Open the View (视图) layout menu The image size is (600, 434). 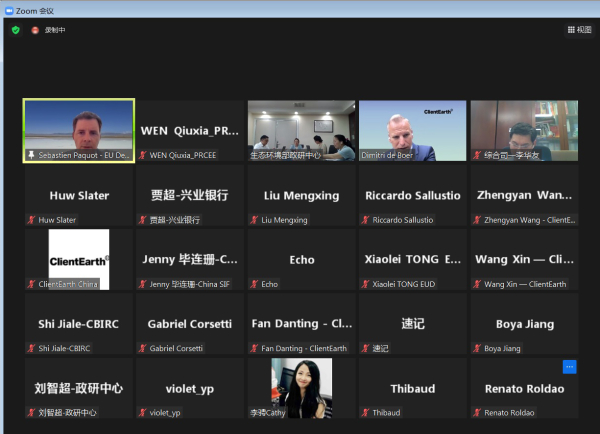(579, 30)
